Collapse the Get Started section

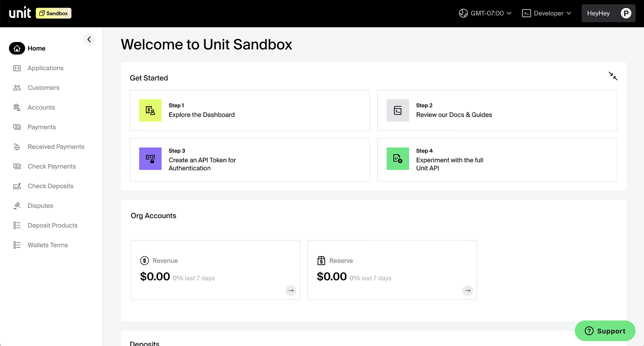pos(613,76)
